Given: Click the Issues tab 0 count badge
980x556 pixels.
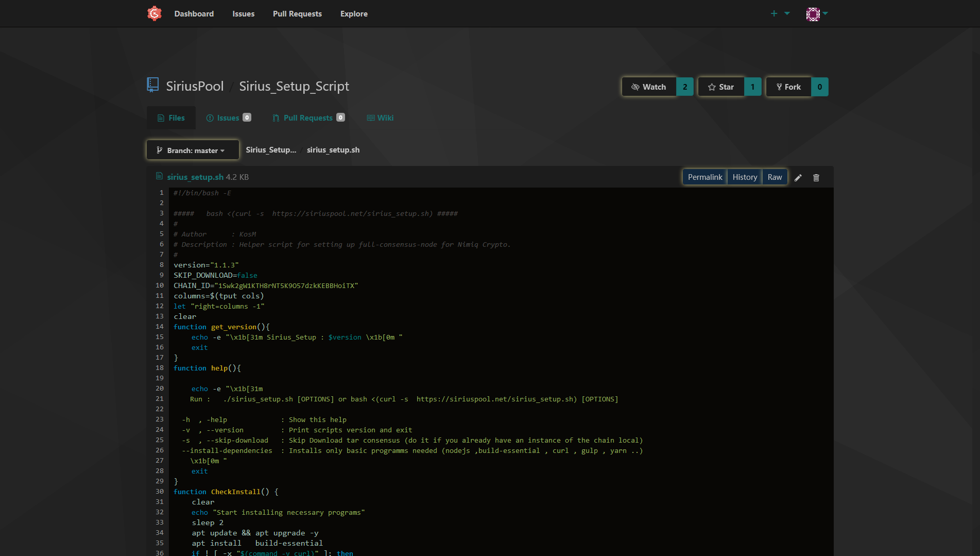Looking at the screenshot, I should pos(247,117).
